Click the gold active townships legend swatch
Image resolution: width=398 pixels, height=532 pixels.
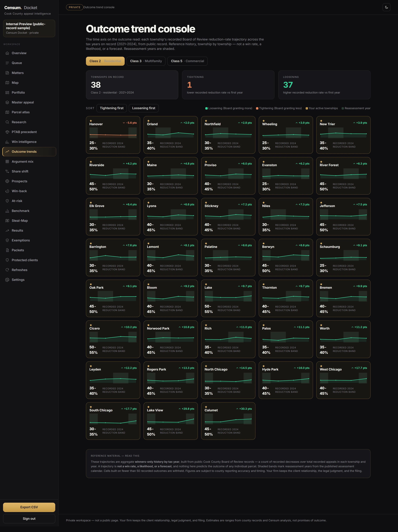click(x=307, y=108)
